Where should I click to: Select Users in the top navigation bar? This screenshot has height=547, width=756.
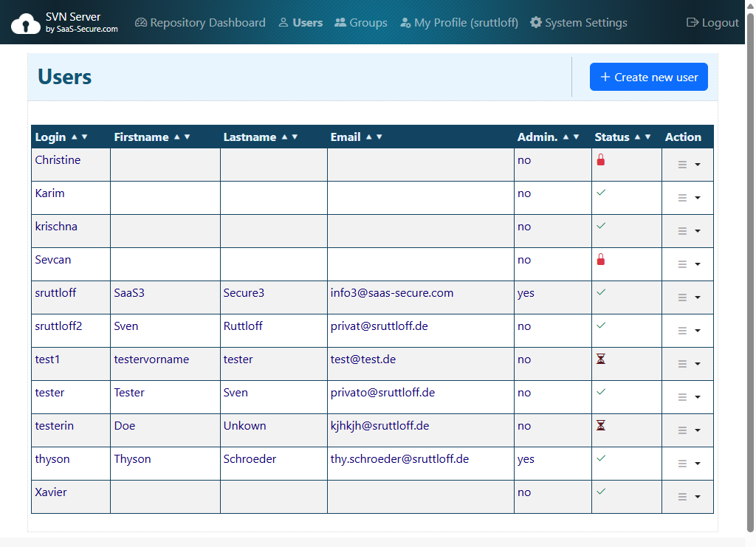coord(307,22)
